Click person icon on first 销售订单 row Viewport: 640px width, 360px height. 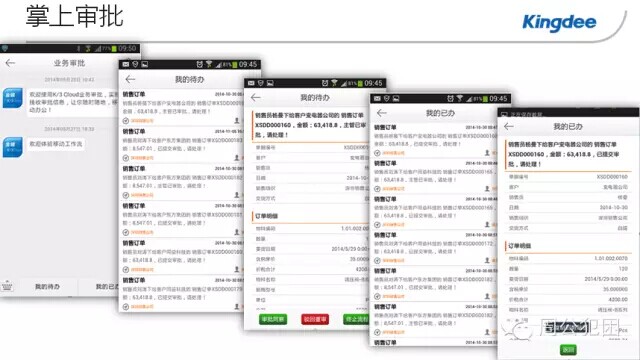(x=237, y=120)
